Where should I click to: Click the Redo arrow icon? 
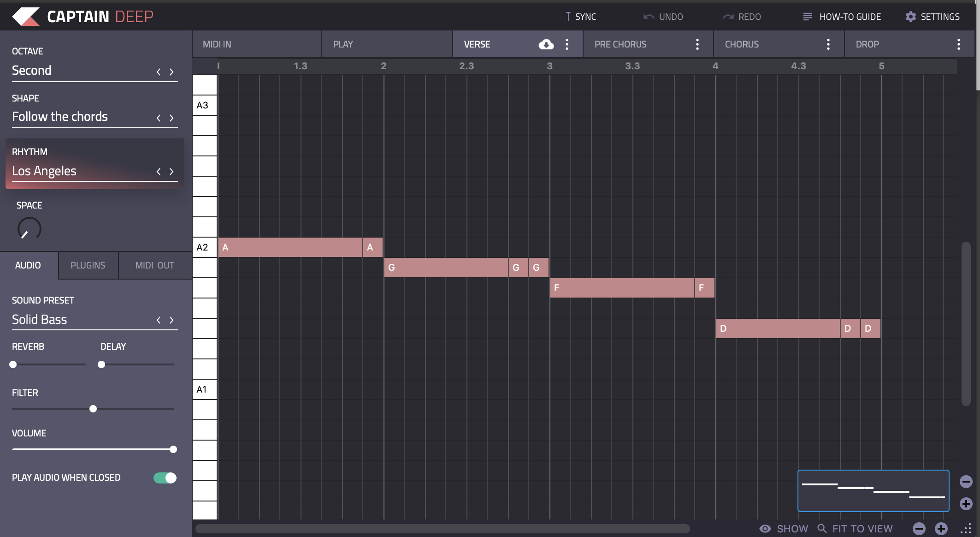tap(728, 17)
